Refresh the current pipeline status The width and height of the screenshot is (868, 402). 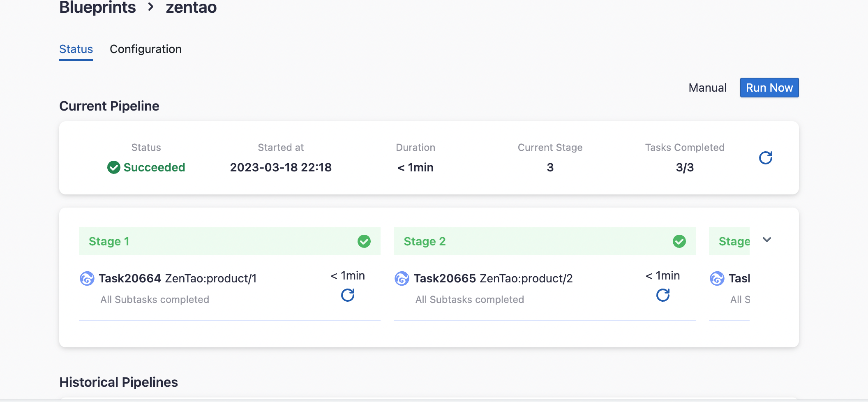pyautogui.click(x=765, y=158)
